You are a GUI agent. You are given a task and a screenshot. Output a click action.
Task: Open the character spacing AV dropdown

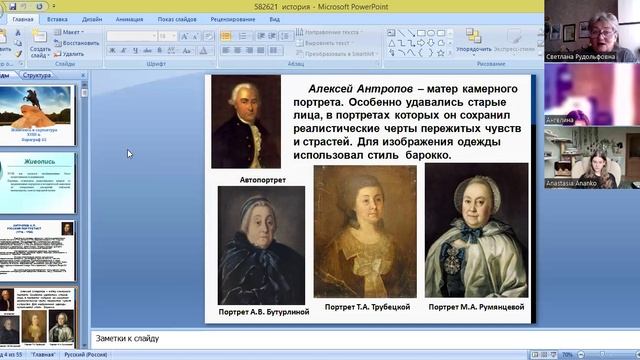[x=172, y=51]
